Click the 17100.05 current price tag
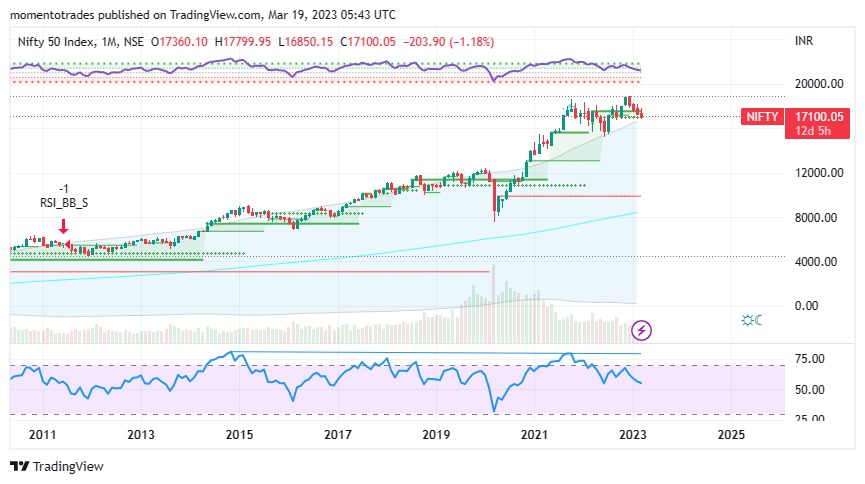This screenshot has height=484, width=865. point(818,117)
